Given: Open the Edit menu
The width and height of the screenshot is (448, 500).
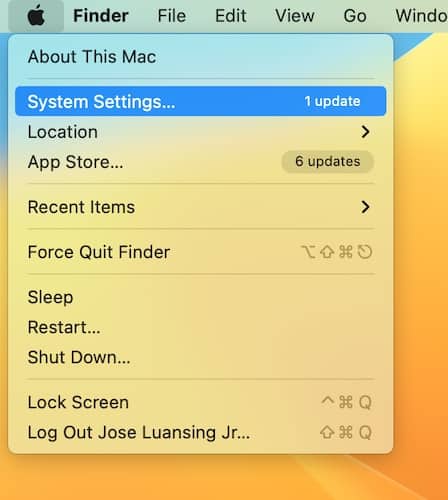Looking at the screenshot, I should click(x=231, y=16).
